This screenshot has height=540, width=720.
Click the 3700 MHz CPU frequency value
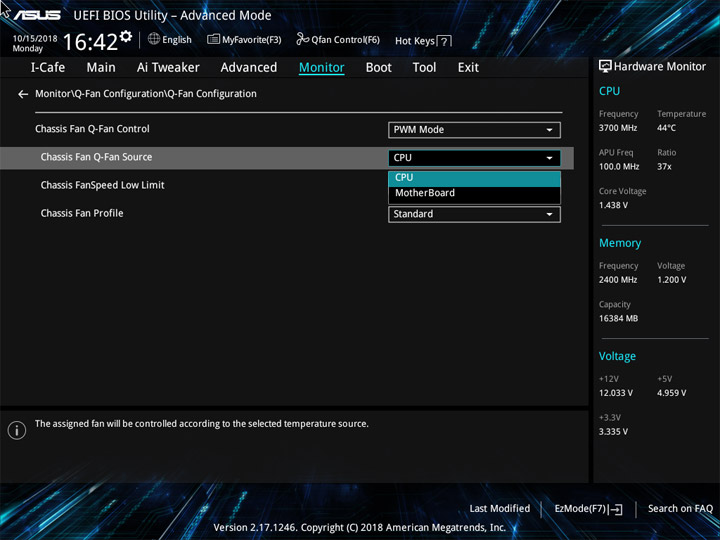point(618,128)
